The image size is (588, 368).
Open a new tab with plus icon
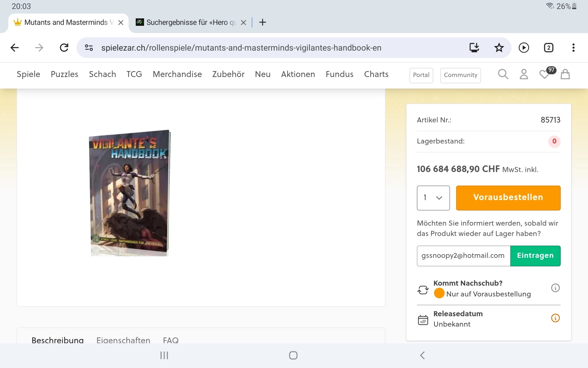262,22
